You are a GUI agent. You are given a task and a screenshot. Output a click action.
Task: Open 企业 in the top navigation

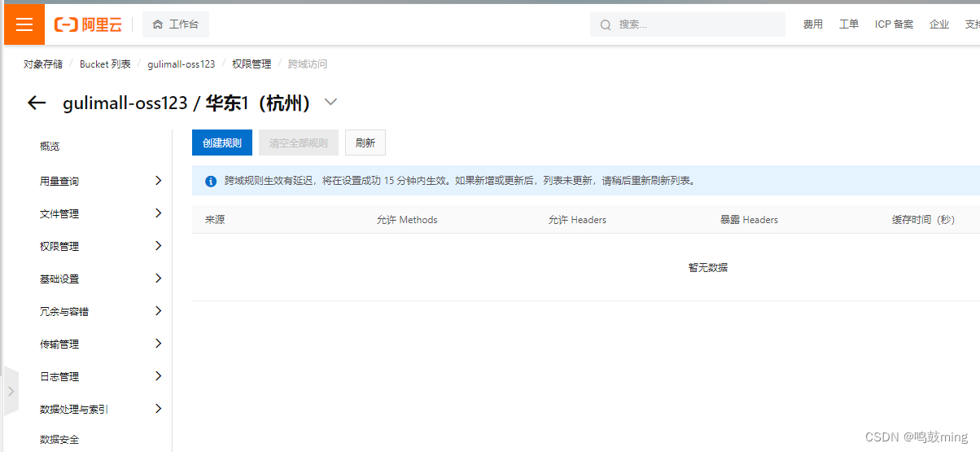(x=939, y=24)
